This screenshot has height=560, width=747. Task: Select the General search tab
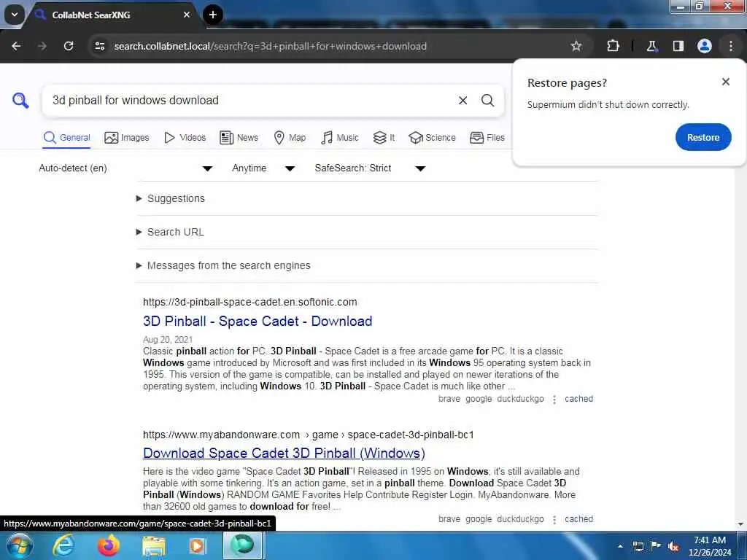[x=66, y=138]
